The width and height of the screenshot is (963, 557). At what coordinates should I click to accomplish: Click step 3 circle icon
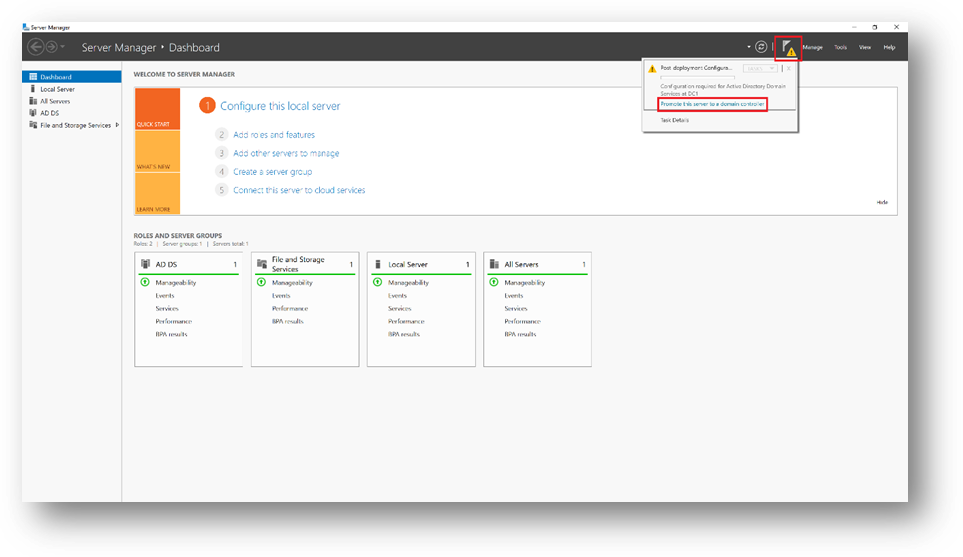pyautogui.click(x=221, y=153)
